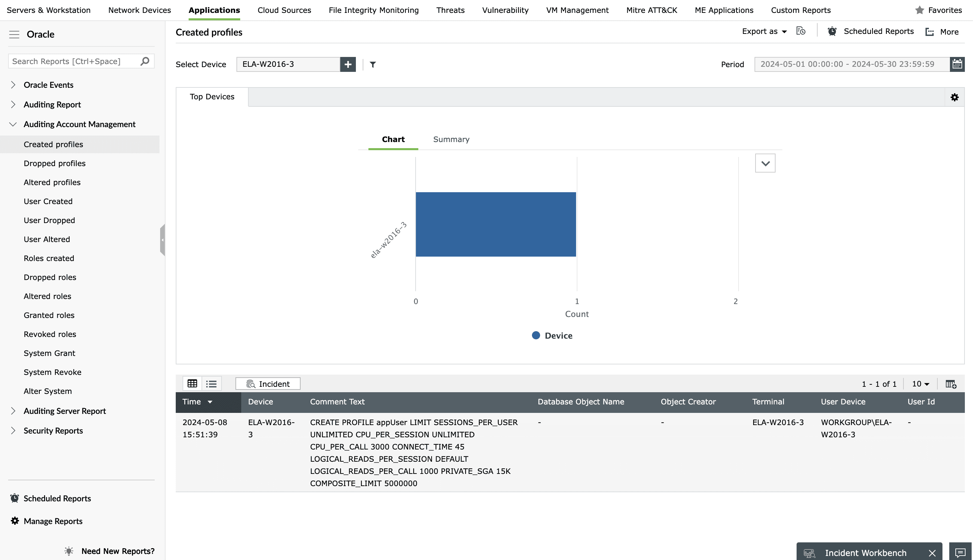Open the Threats top menu tab
973x560 pixels.
tap(450, 10)
